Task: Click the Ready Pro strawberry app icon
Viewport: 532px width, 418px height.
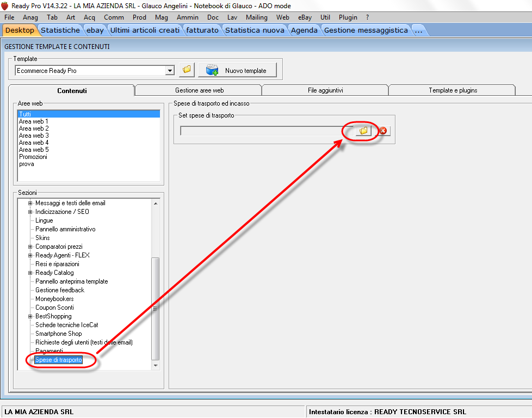Action: 5,6
